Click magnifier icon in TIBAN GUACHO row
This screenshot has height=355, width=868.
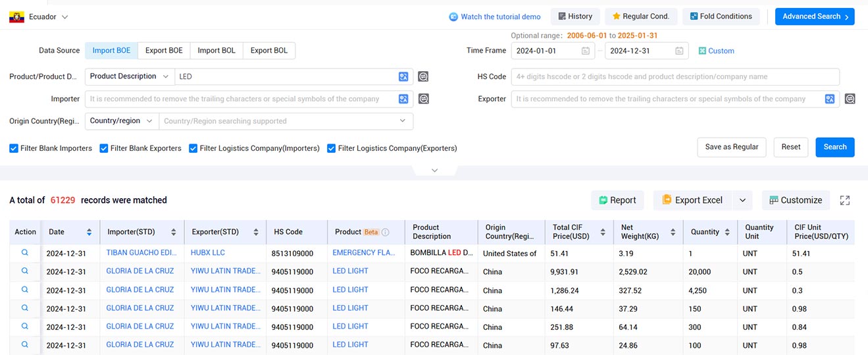click(x=25, y=252)
